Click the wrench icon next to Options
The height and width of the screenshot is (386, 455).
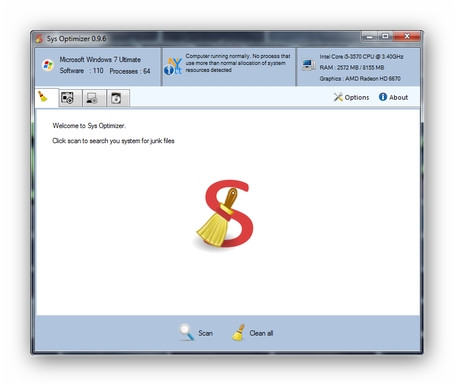point(338,97)
